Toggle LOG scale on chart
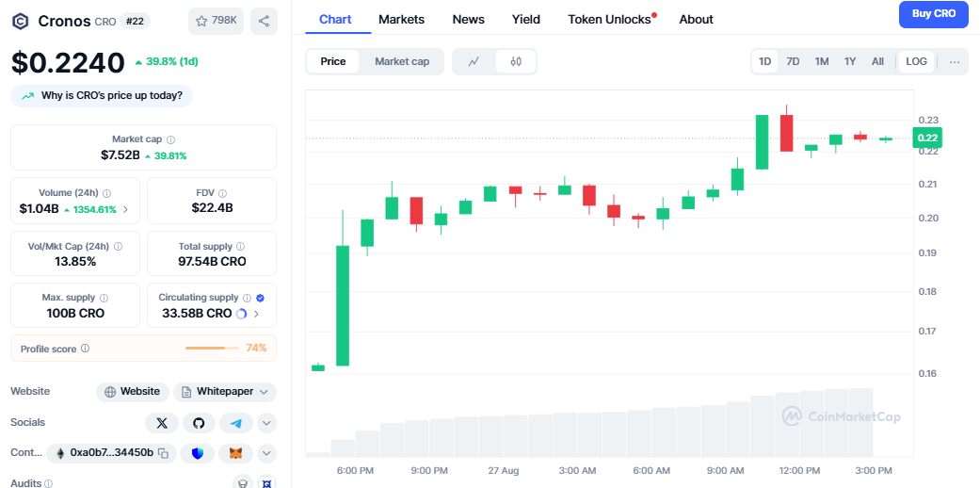Image resolution: width=980 pixels, height=488 pixels. coord(916,61)
